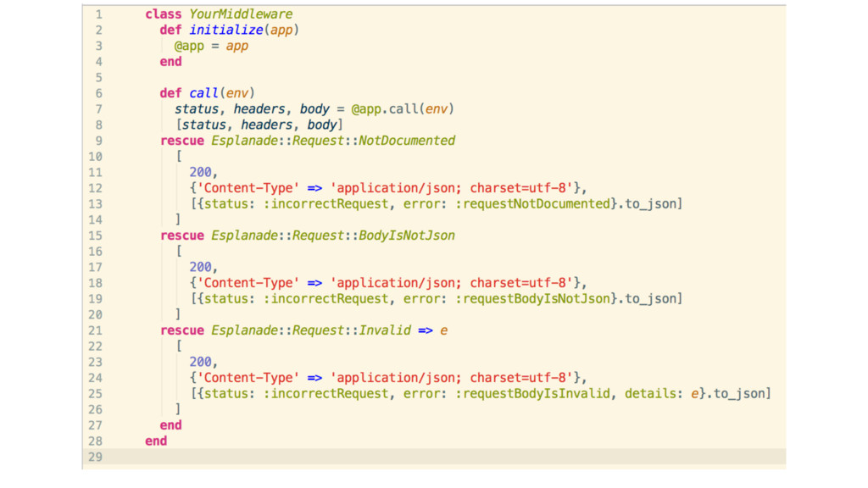Viewport: 868px width, 488px height.
Task: Click the ':requestBodyIsNotJson' symbol
Action: point(532,299)
